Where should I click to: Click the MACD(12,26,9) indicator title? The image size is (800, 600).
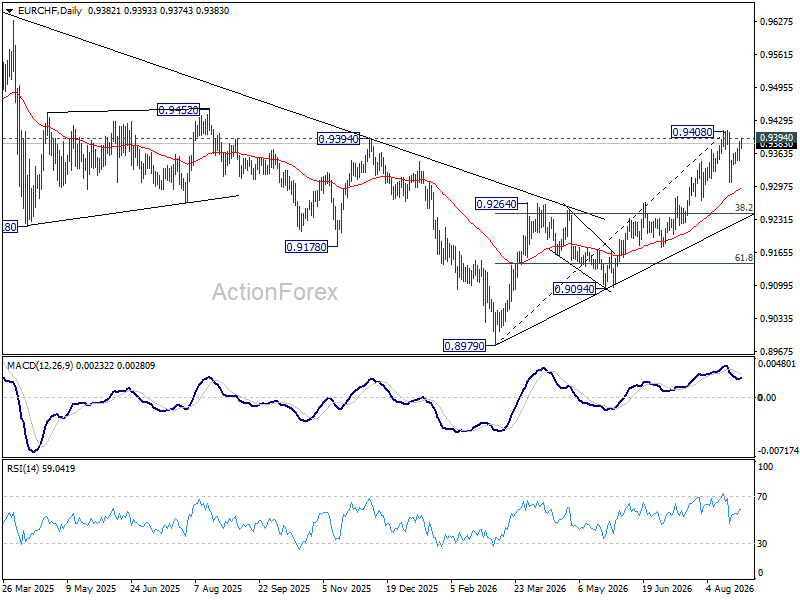(40, 366)
